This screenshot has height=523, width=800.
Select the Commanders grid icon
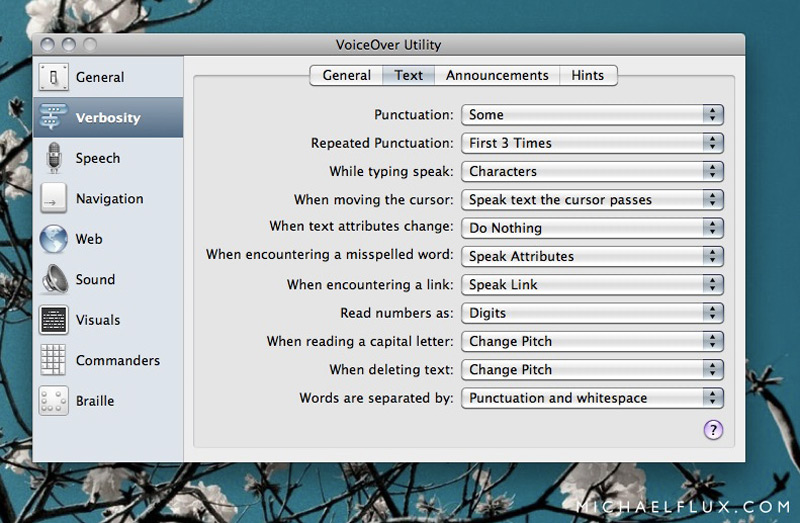point(53,361)
